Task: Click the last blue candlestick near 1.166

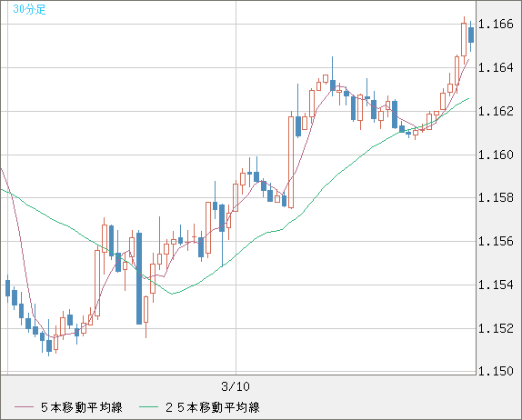Action: (x=471, y=35)
